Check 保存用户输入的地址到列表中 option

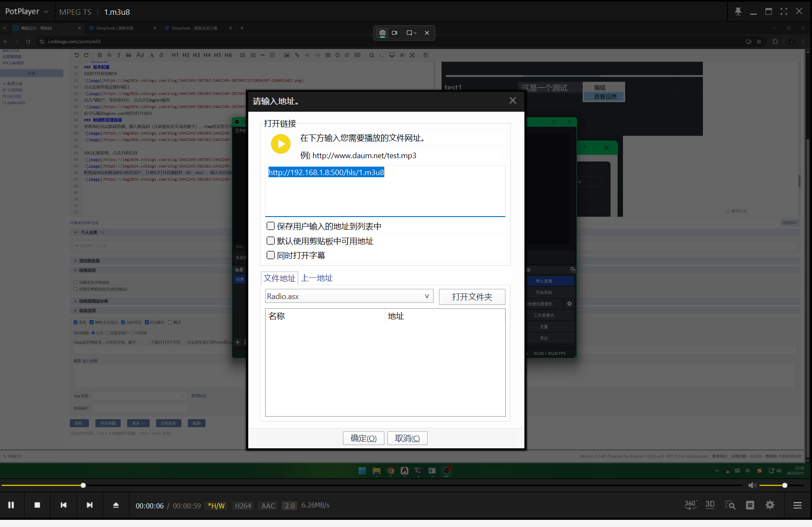[271, 226]
